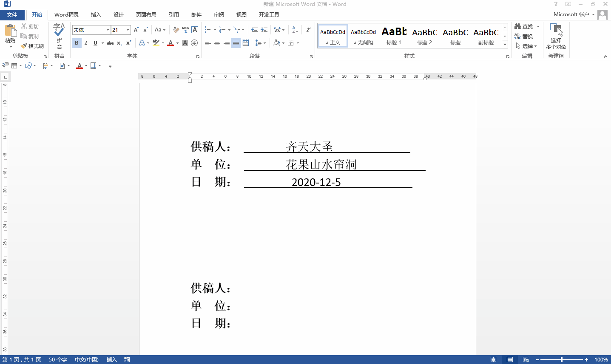Toggle italic formatting button
This screenshot has width=611, height=364.
(86, 43)
